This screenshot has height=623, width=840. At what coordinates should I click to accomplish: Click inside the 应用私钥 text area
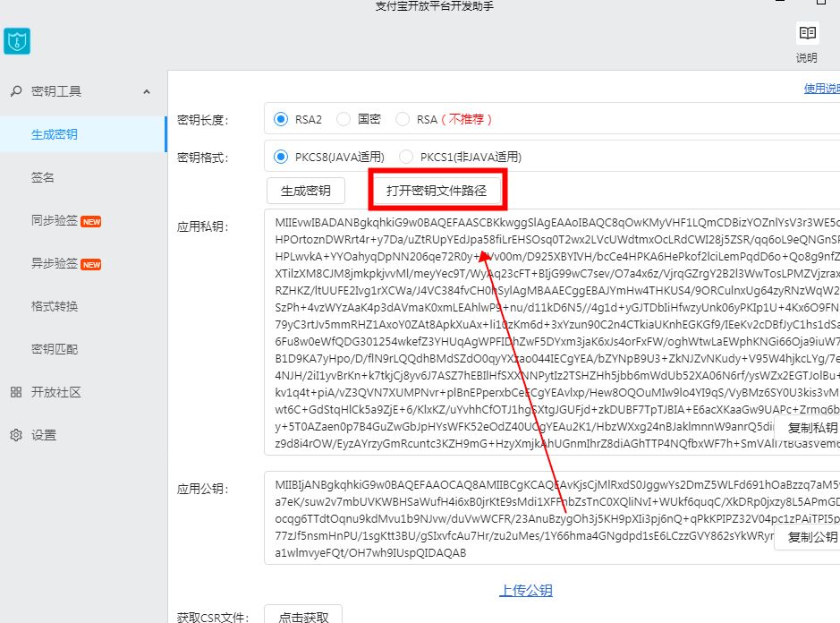coord(552,332)
